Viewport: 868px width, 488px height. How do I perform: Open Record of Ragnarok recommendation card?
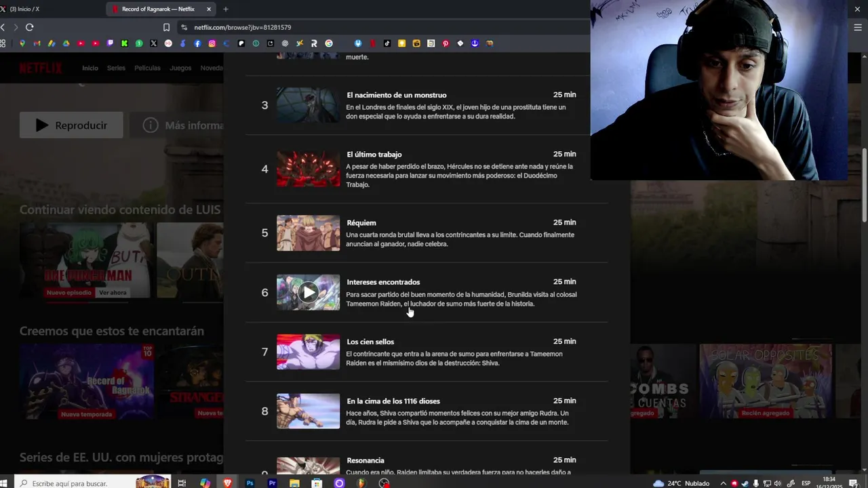[87, 381]
